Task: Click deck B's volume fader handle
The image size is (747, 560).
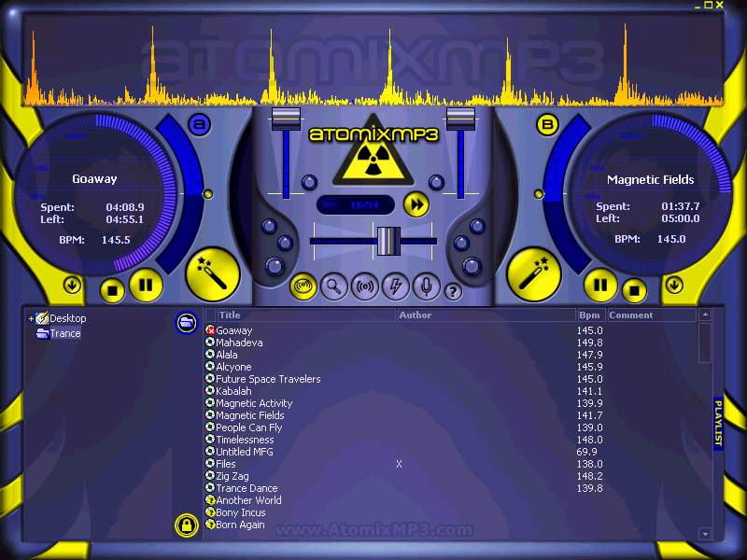Action: tap(460, 119)
